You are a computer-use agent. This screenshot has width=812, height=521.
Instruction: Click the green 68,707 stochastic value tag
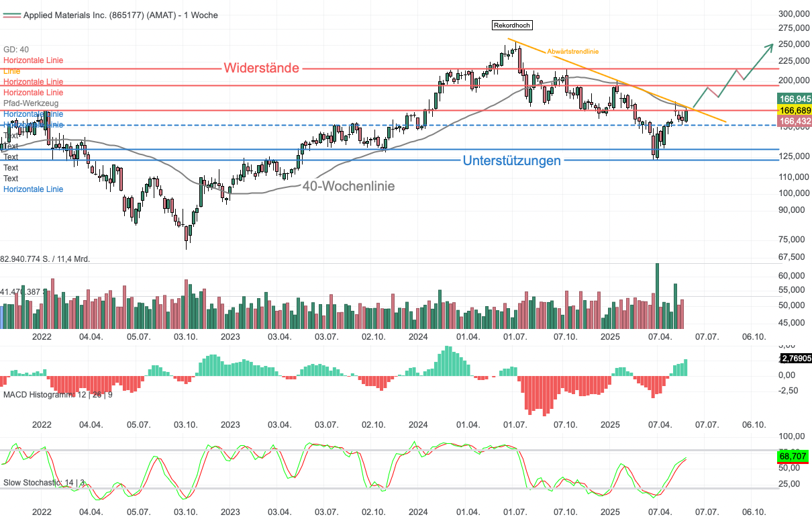pyautogui.click(x=794, y=457)
